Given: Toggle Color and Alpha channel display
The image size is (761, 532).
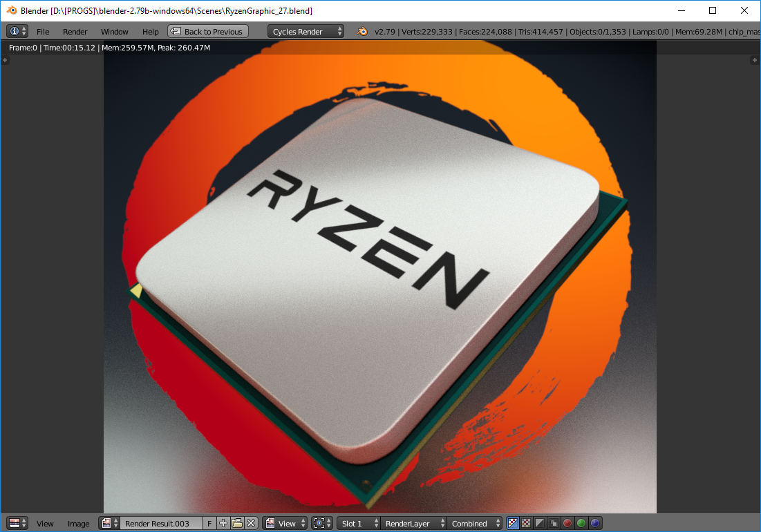Looking at the screenshot, I should point(513,523).
